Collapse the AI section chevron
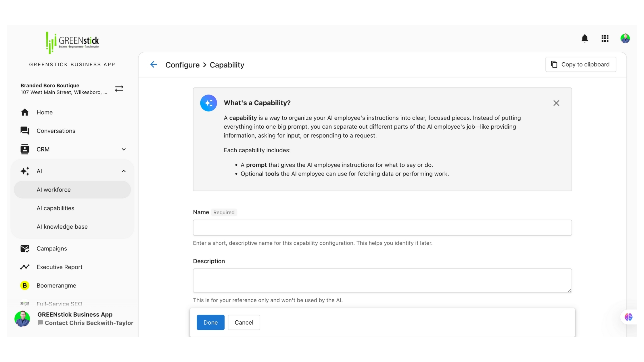 pyautogui.click(x=124, y=171)
